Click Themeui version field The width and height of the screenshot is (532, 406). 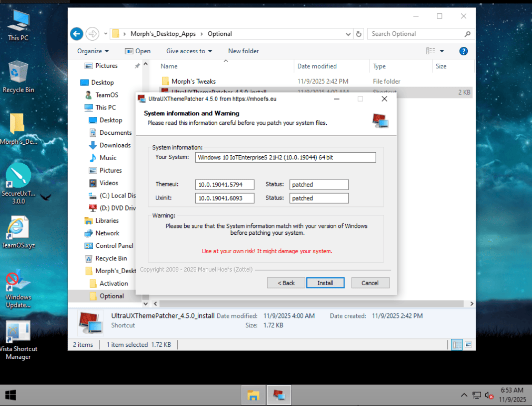point(225,185)
